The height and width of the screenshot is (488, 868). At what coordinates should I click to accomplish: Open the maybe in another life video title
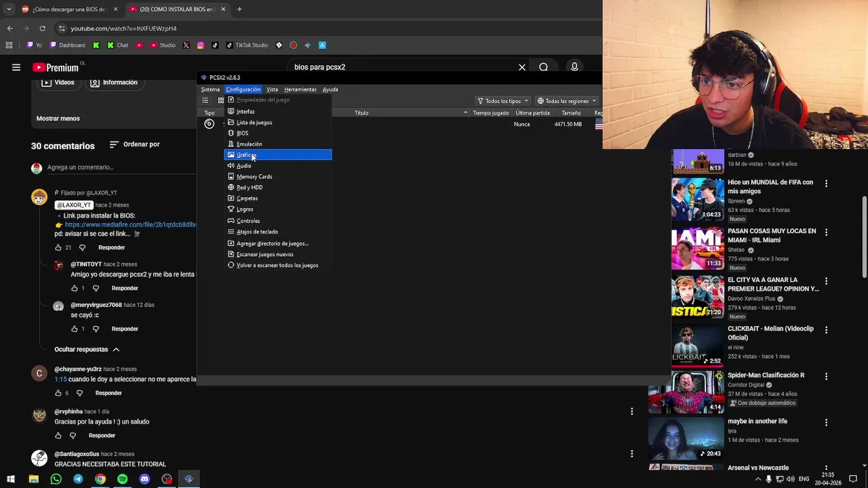point(757,422)
